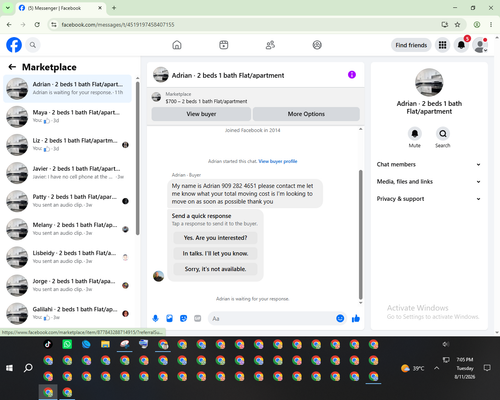Open the Maya conversation
This screenshot has width=500, height=400.
click(x=67, y=117)
